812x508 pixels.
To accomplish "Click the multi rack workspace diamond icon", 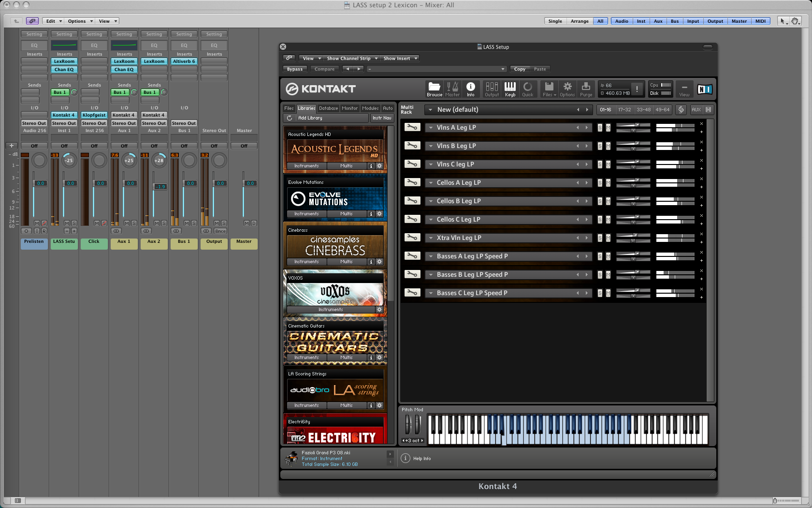I will [681, 110].
